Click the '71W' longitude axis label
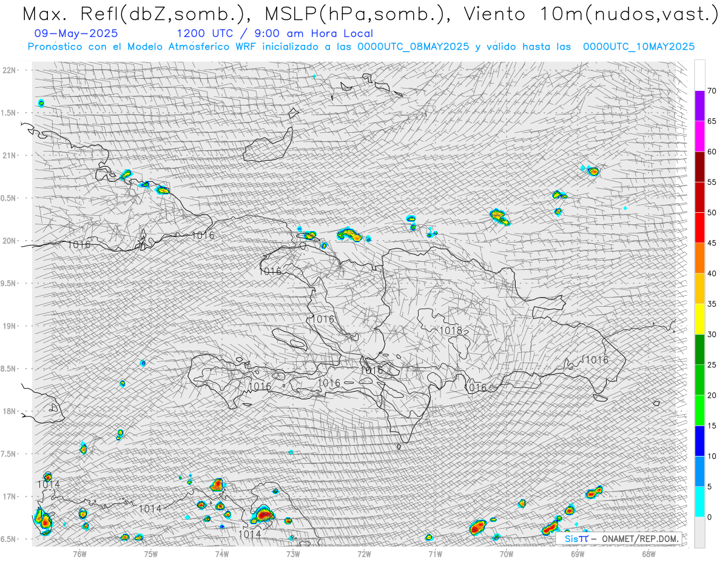The width and height of the screenshot is (728, 562). coord(435,554)
